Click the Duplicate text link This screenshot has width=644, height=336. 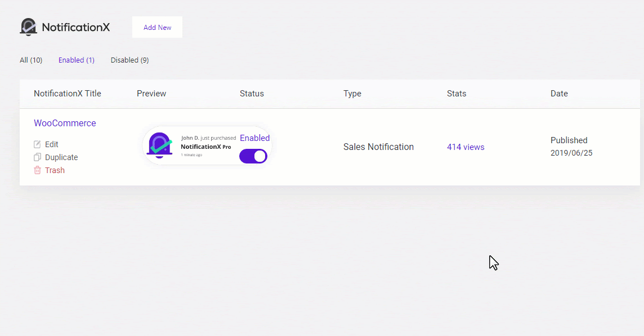61,157
